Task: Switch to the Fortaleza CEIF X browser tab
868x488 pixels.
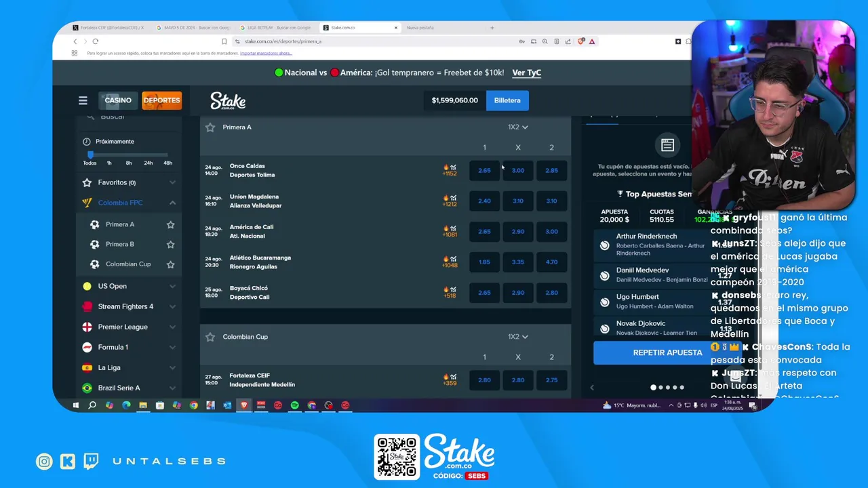Action: (108, 28)
